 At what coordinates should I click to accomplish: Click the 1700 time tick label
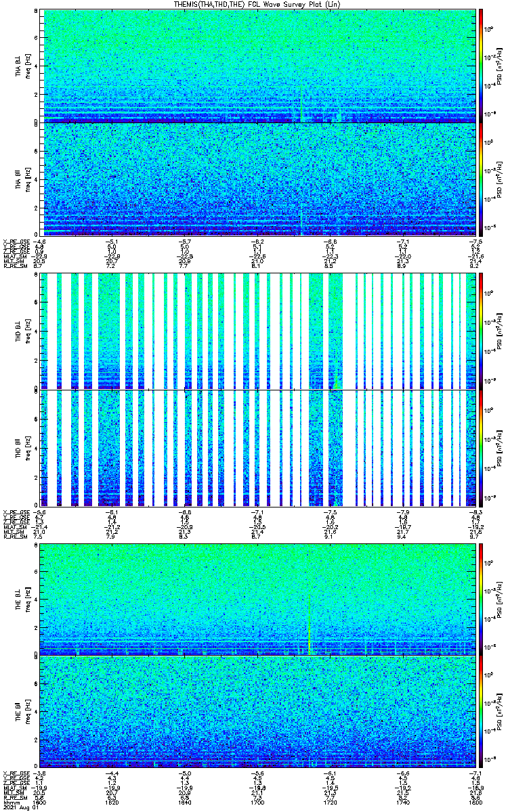pos(258,801)
